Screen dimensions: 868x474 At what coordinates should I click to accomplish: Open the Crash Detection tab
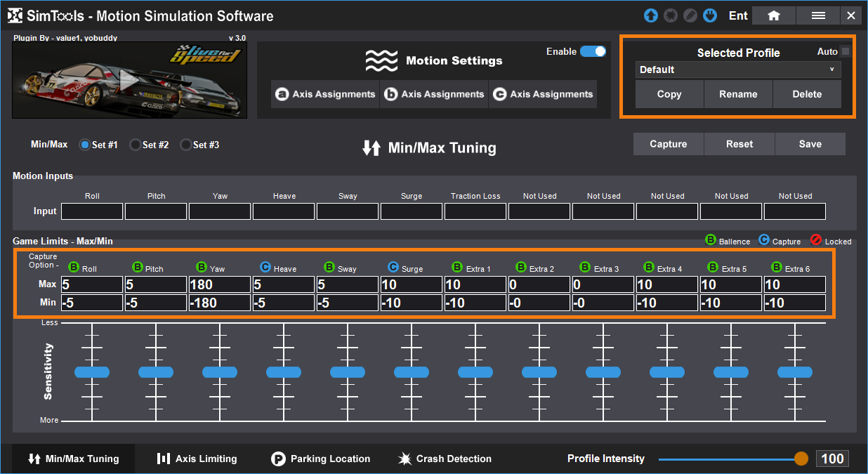(x=445, y=459)
